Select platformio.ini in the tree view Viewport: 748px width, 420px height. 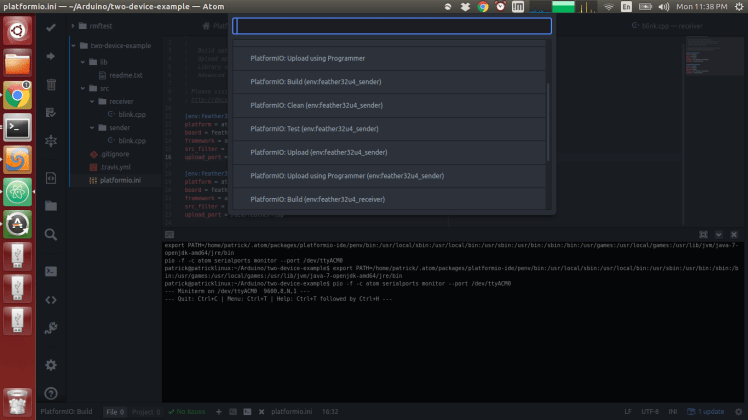click(120, 180)
